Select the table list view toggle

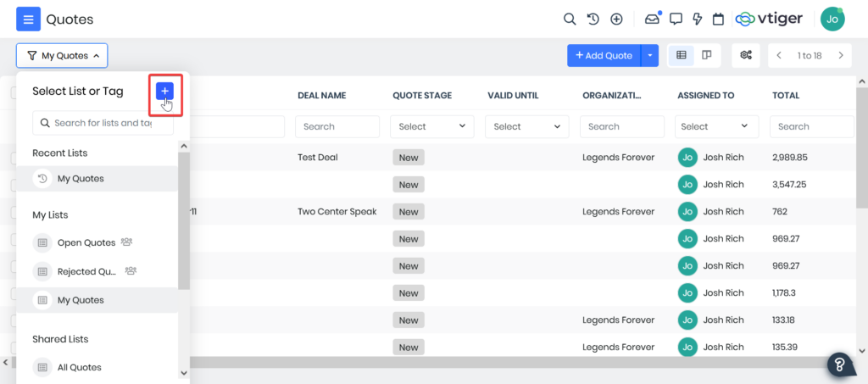[x=682, y=55]
